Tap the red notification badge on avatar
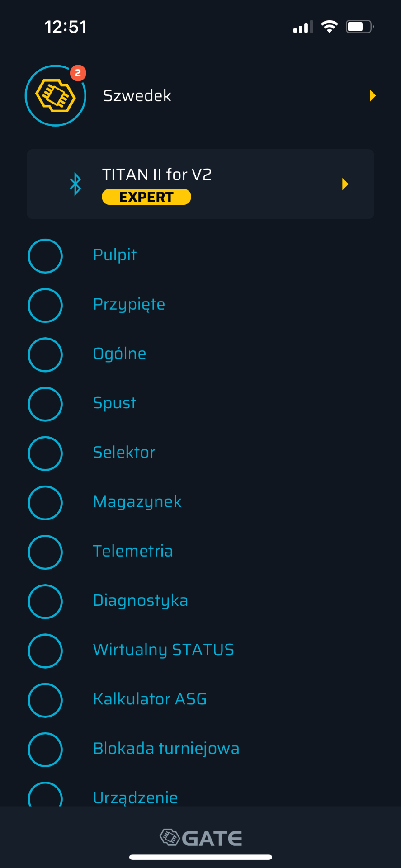The height and width of the screenshot is (868, 401). click(x=78, y=73)
